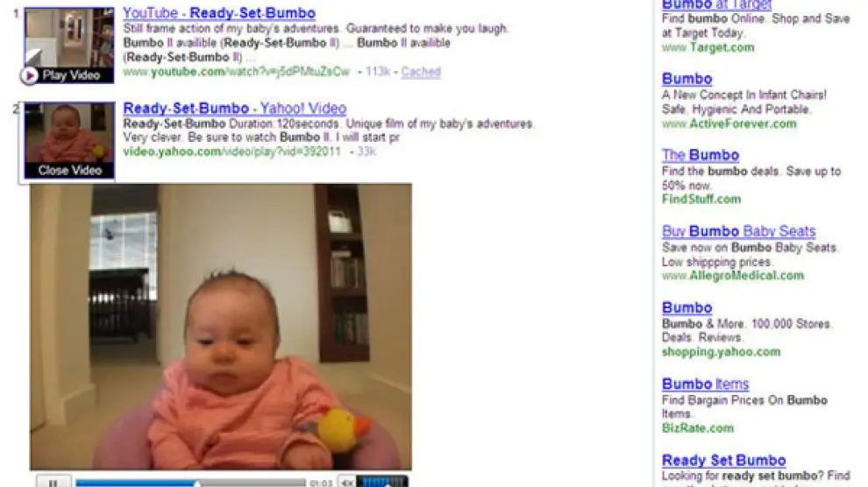
Task: Open the Bumbo ActiveForever ad title
Action: [x=687, y=79]
